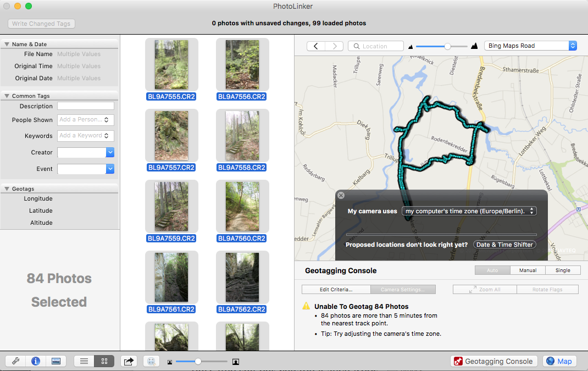
Task: Click the Longitude label in Geotags
Action: (x=38, y=198)
